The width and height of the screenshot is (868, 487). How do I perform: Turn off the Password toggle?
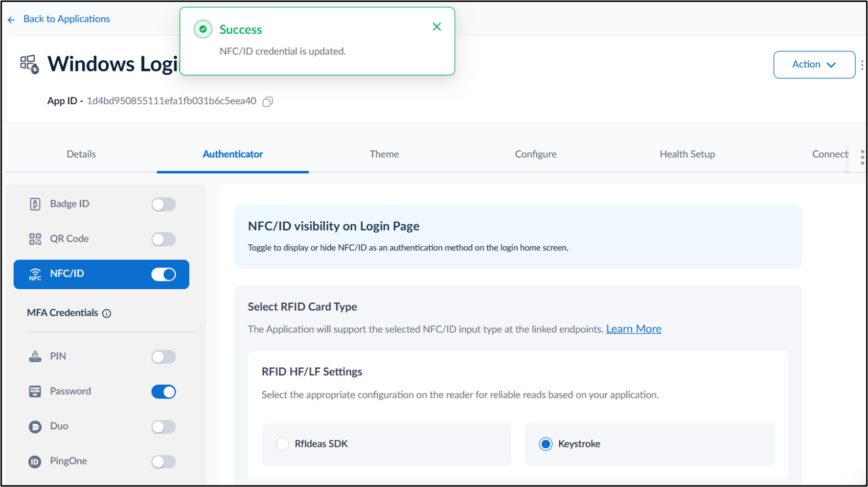163,392
